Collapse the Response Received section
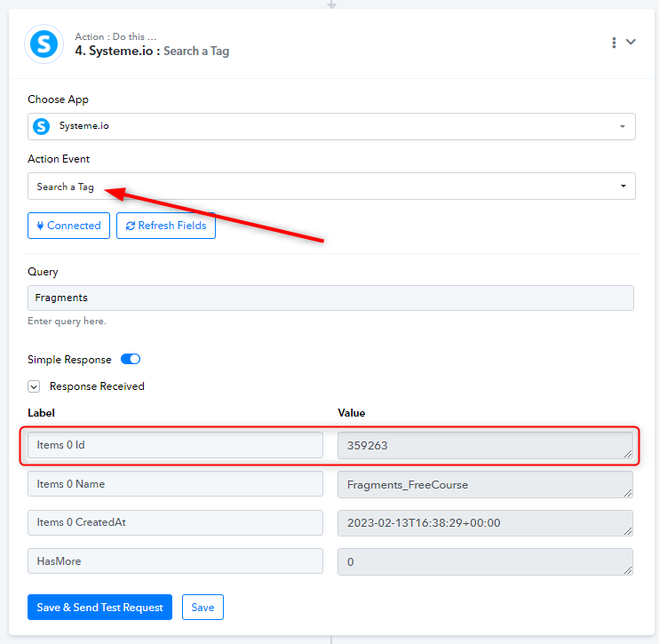659x644 pixels. 34,386
